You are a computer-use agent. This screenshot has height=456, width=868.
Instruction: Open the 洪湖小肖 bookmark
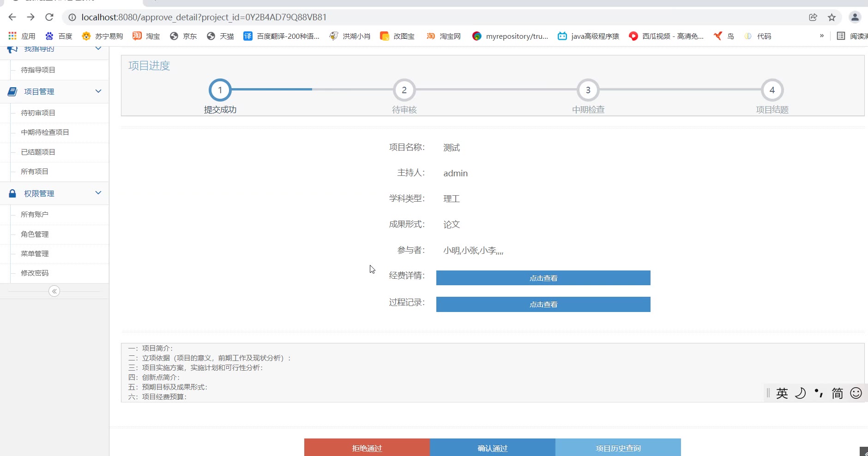tap(350, 36)
